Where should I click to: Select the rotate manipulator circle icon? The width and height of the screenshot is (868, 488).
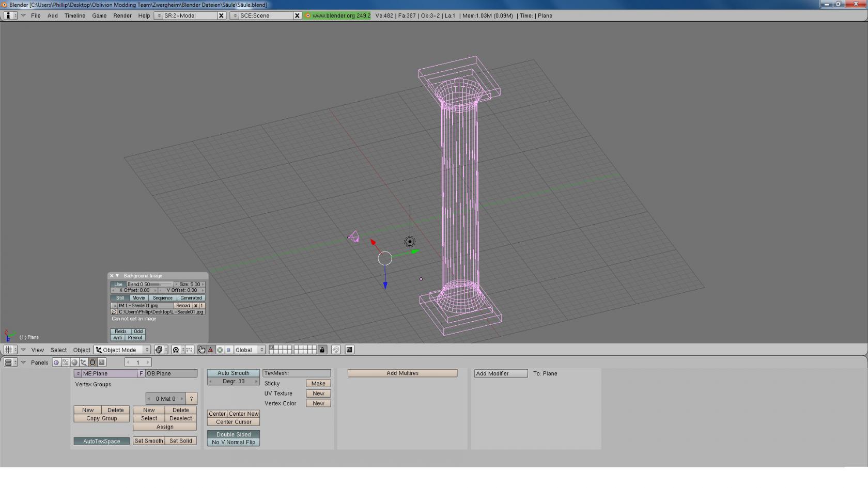point(220,350)
